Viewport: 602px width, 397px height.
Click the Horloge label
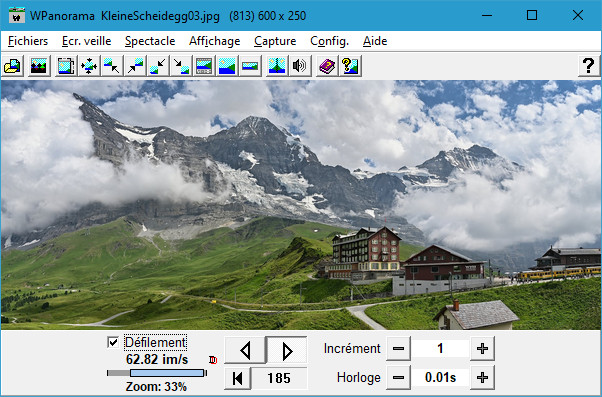[x=359, y=378]
